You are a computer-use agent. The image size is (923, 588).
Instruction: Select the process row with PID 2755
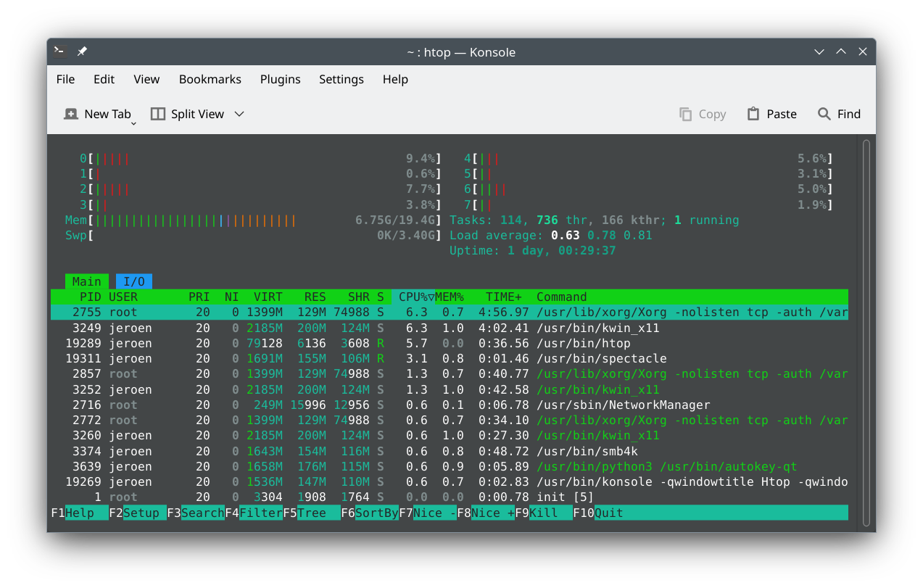pos(450,312)
